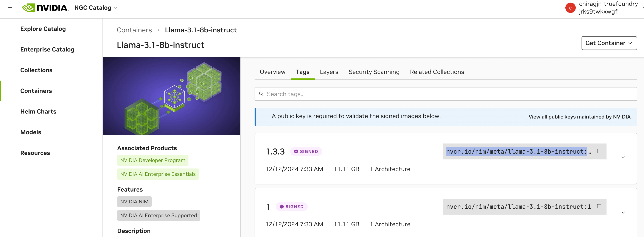This screenshot has width=644, height=237.
Task: Switch to the Security Scanning tab
Action: click(374, 72)
